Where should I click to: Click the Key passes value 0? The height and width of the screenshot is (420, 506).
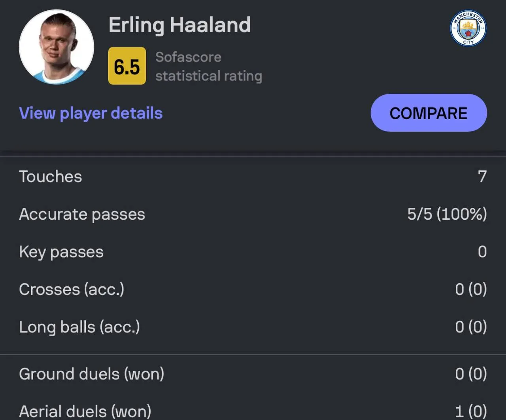tap(482, 252)
